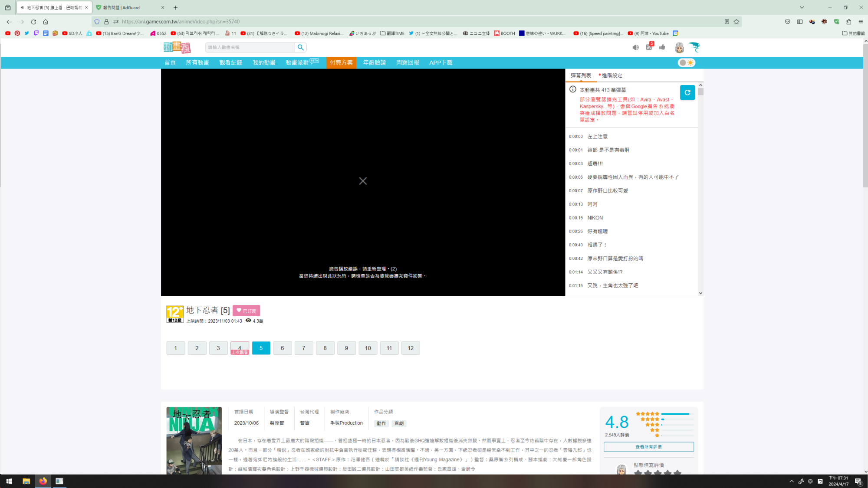Open the 其他書籤 bookmarks folder

point(853,33)
